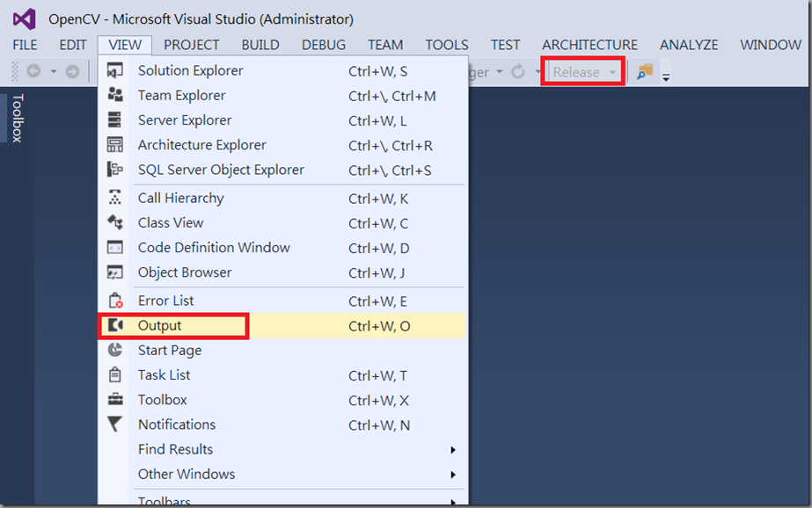Click the Solution Explorer icon
The height and width of the screenshot is (508, 812).
click(115, 70)
